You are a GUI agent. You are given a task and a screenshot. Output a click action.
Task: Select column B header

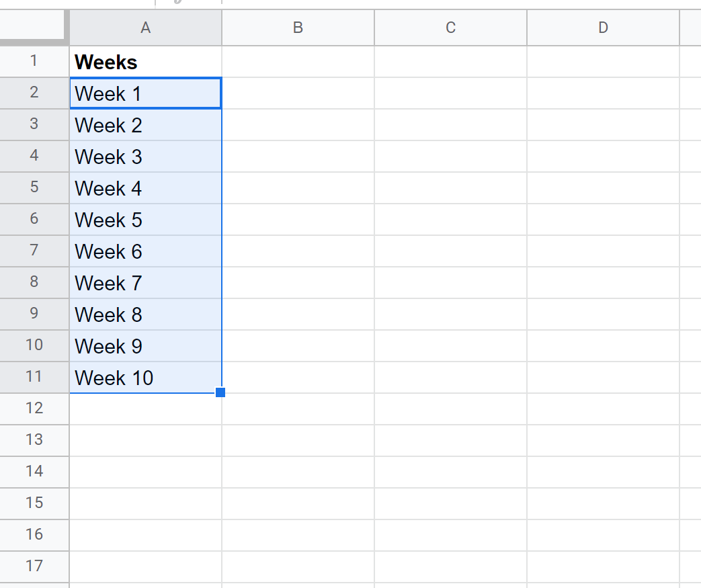coord(298,28)
